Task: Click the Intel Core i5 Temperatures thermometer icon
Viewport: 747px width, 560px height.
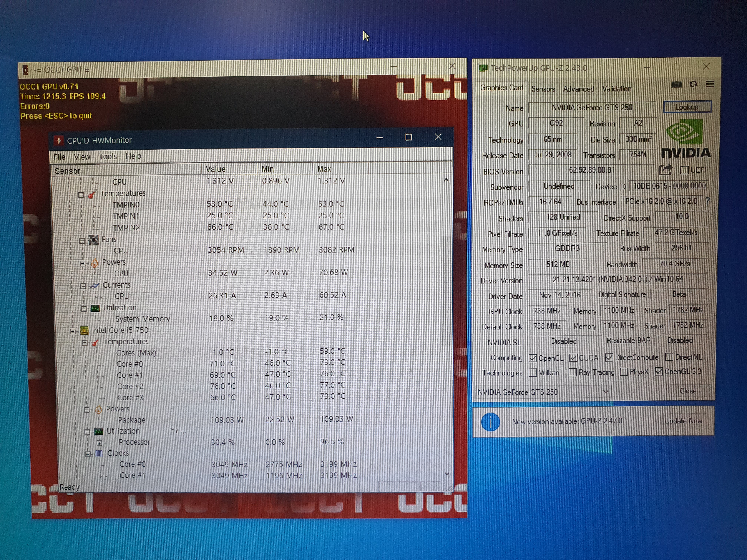Action: click(95, 342)
